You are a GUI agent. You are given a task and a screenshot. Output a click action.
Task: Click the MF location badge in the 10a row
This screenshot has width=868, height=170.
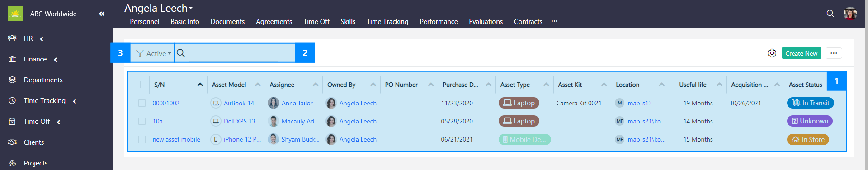coord(620,121)
